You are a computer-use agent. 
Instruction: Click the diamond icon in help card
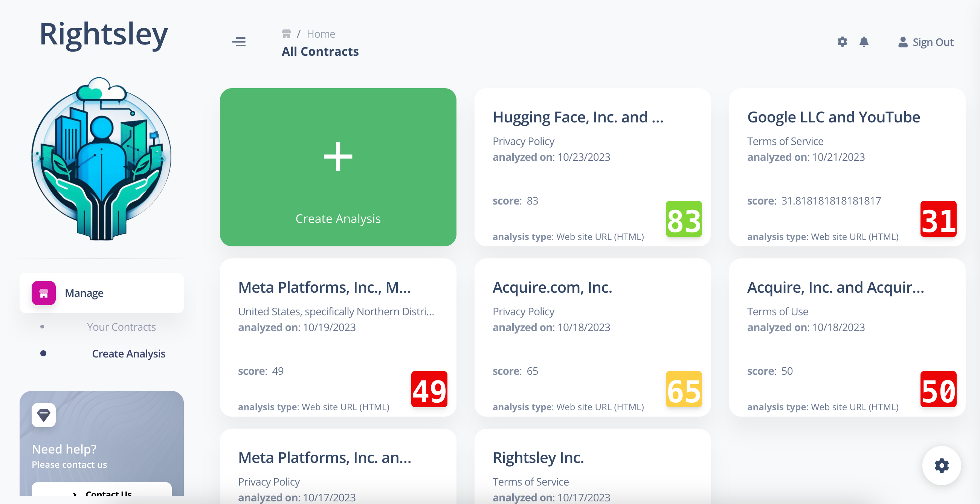43,415
